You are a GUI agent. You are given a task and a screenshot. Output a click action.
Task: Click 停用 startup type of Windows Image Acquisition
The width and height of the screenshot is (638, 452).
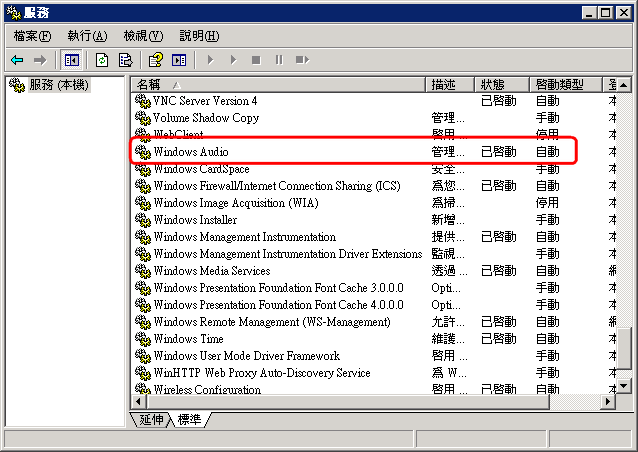click(547, 203)
